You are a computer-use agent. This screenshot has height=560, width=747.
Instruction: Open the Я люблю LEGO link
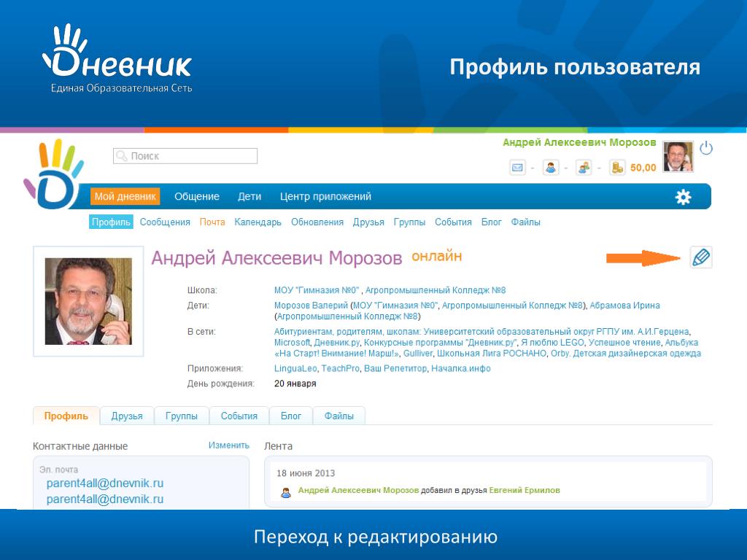click(552, 343)
